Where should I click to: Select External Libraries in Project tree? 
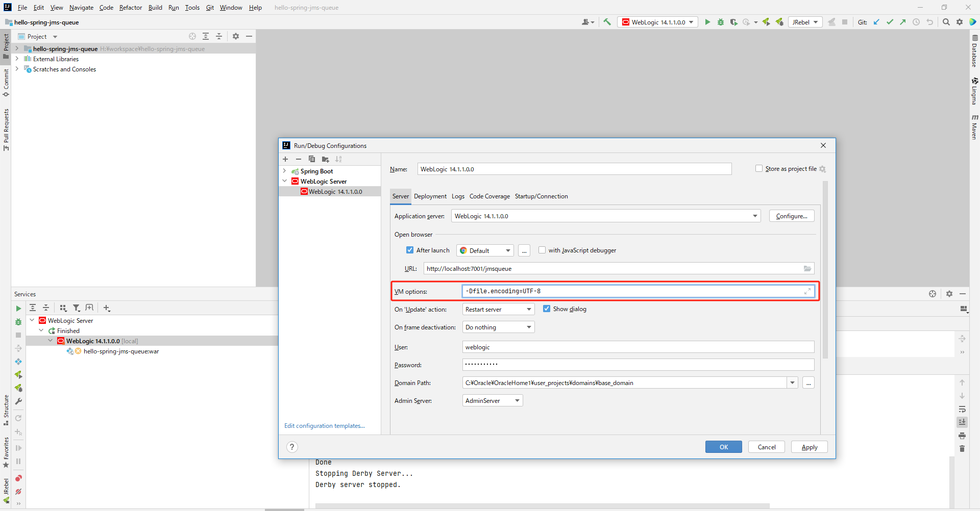click(56, 59)
